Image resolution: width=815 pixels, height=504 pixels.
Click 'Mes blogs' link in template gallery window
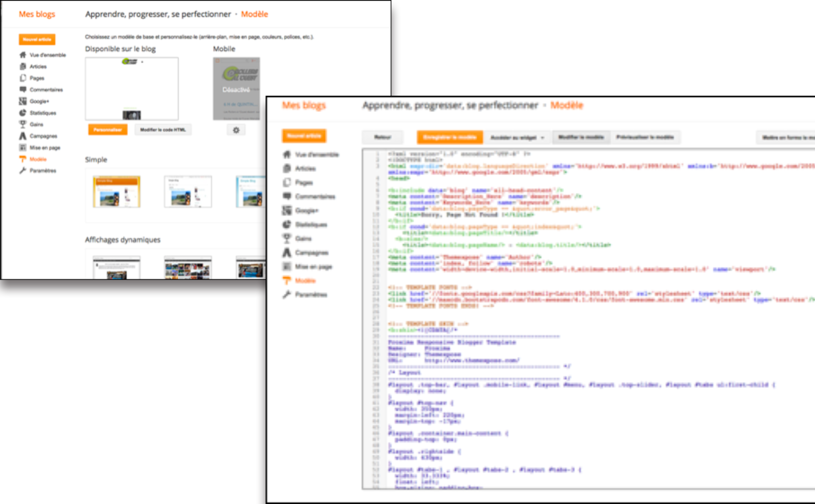click(x=37, y=14)
